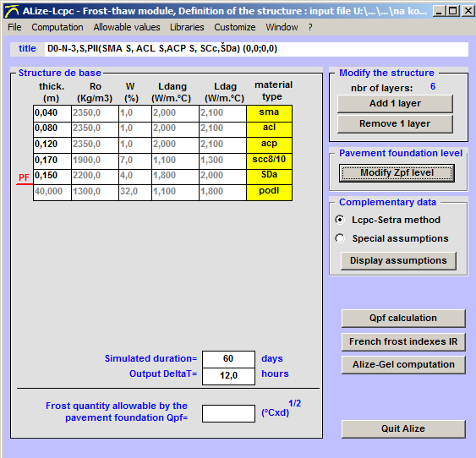The height and width of the screenshot is (458, 476).
Task: Select the yellow sma material type cell
Action: click(x=269, y=113)
